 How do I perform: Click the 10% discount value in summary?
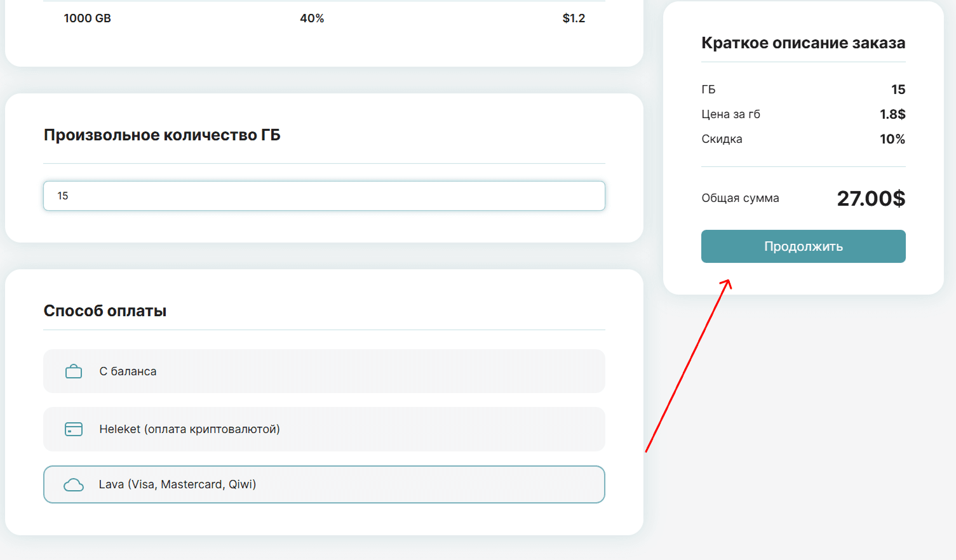(x=892, y=139)
